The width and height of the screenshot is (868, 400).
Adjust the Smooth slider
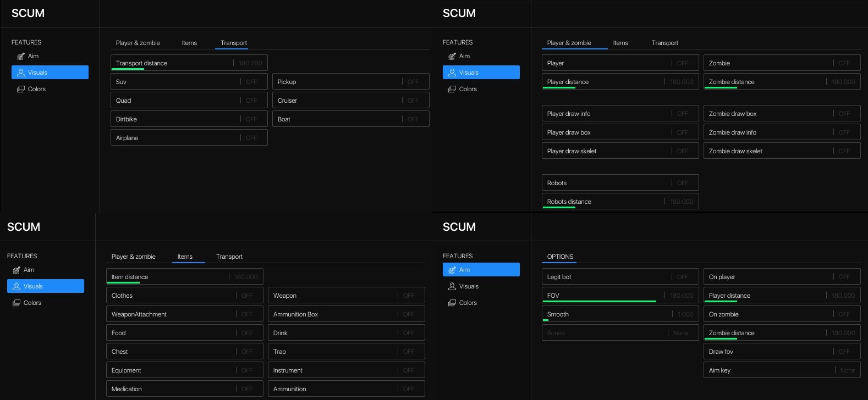point(620,314)
